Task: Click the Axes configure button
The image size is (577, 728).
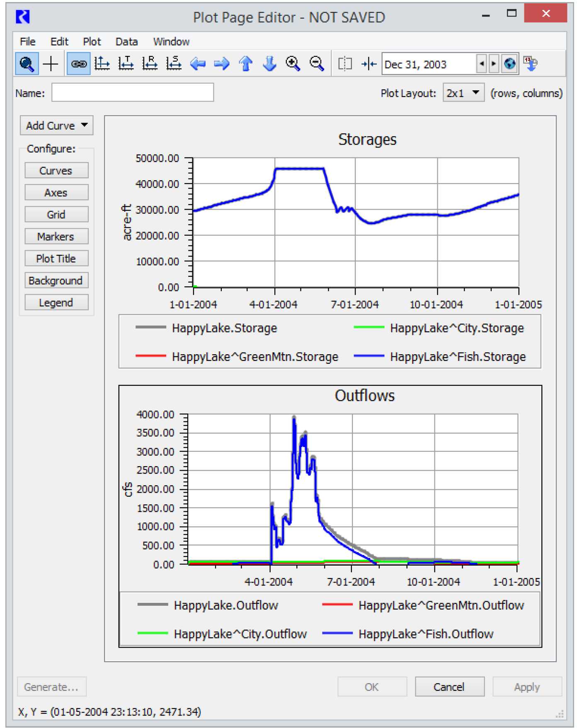Action: point(56,193)
